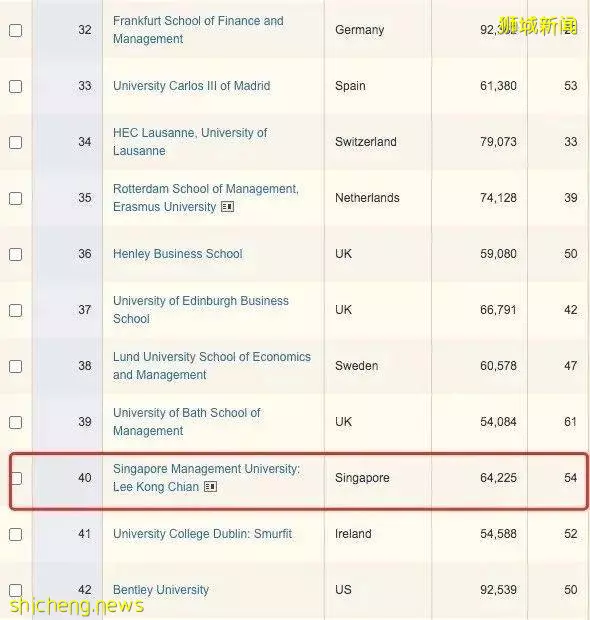This screenshot has height=620, width=590.
Task: Select the salary value 60,578
Action: tap(498, 366)
